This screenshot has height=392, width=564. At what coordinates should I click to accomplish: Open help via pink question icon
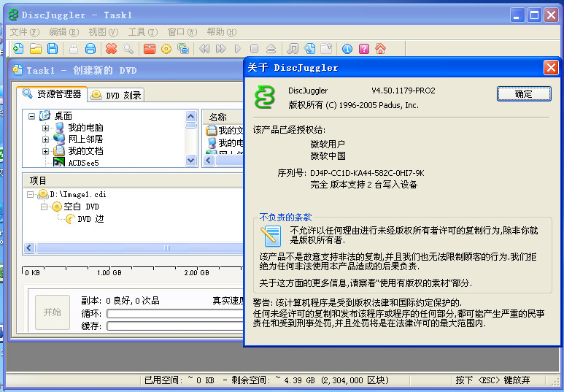point(364,49)
